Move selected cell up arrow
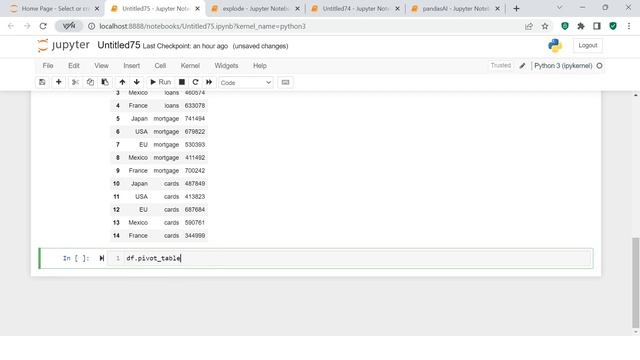This screenshot has width=640, height=360. click(x=122, y=82)
